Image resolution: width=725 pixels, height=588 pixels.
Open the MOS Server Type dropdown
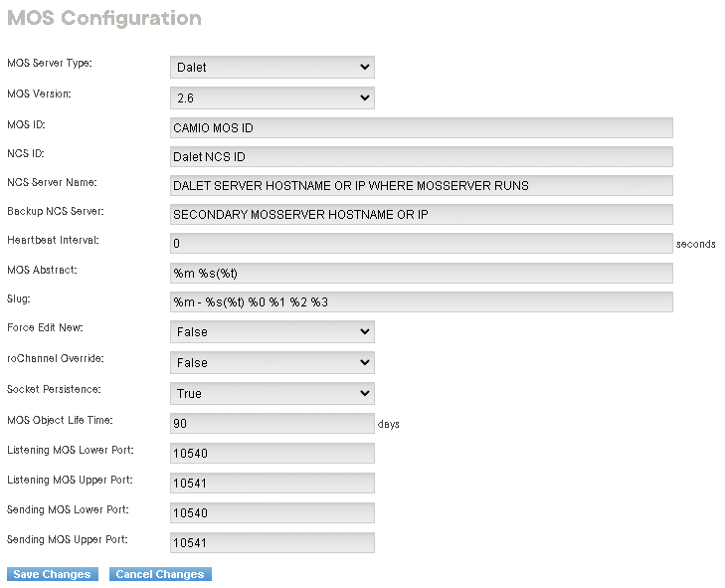tap(272, 68)
